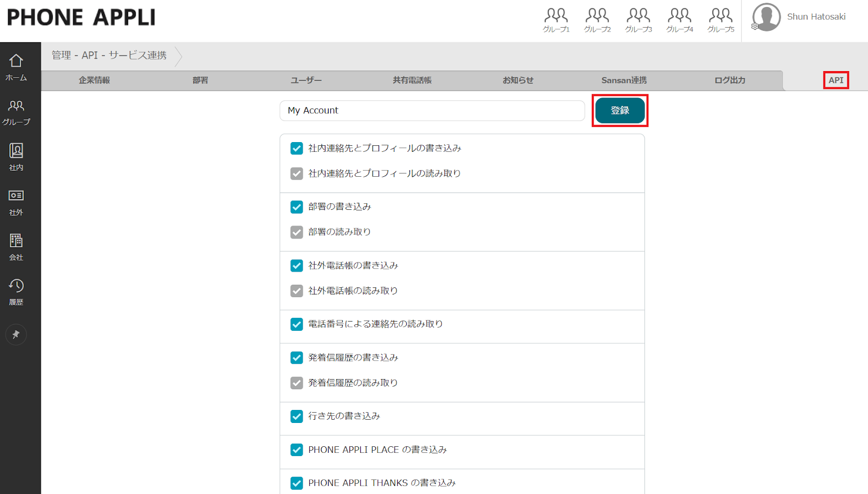Focus the My Account name input field
This screenshot has width=868, height=494.
pyautogui.click(x=432, y=111)
